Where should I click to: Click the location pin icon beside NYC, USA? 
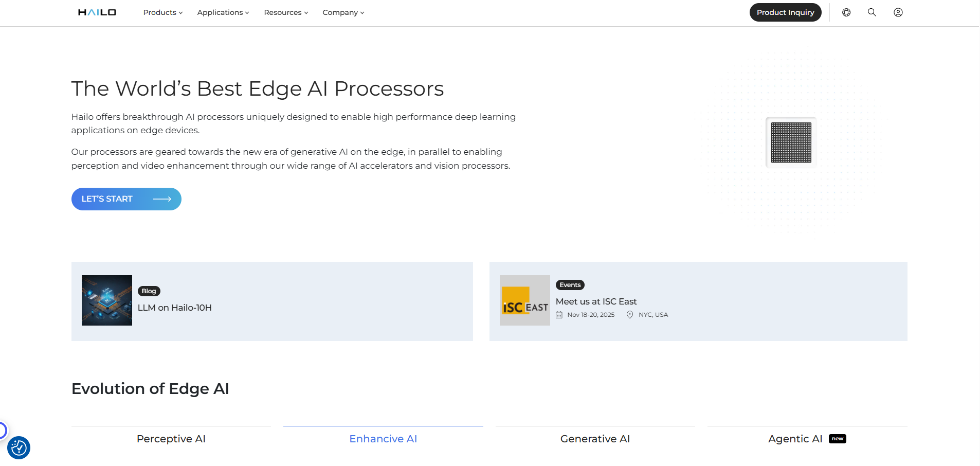tap(630, 315)
